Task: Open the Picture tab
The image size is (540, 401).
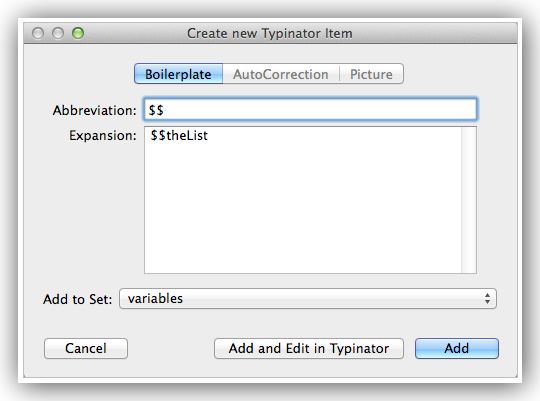Action: coord(371,74)
